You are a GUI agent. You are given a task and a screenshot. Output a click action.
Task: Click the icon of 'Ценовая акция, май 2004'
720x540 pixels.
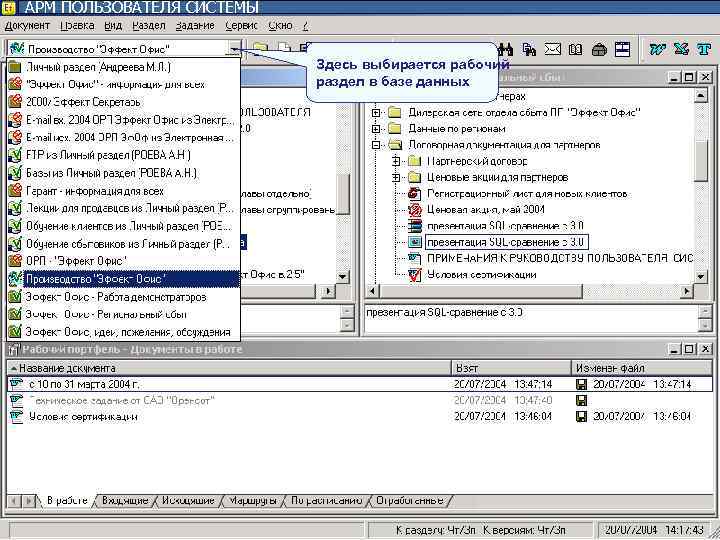click(x=415, y=210)
